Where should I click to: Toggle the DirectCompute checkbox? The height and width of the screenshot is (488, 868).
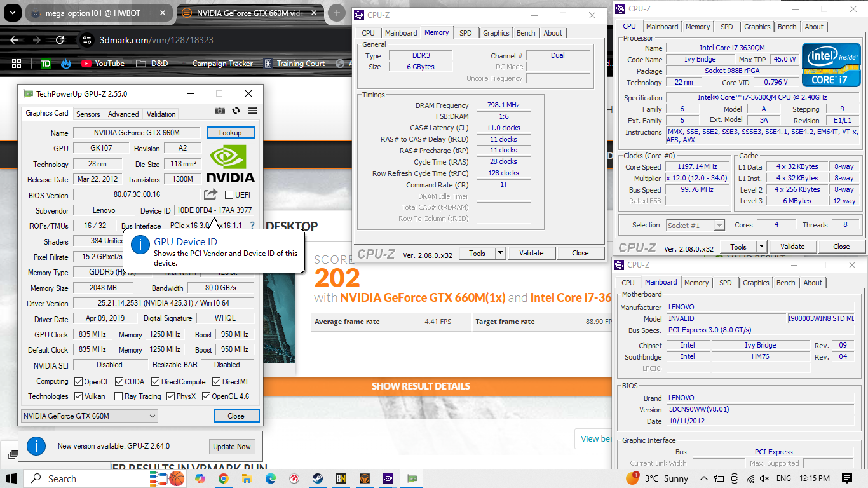pyautogui.click(x=156, y=382)
